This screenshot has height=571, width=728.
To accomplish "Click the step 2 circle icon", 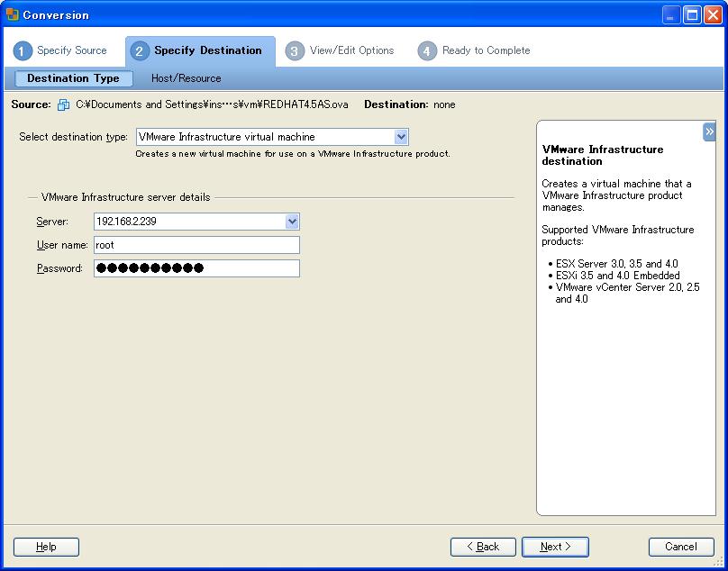I will [x=140, y=50].
